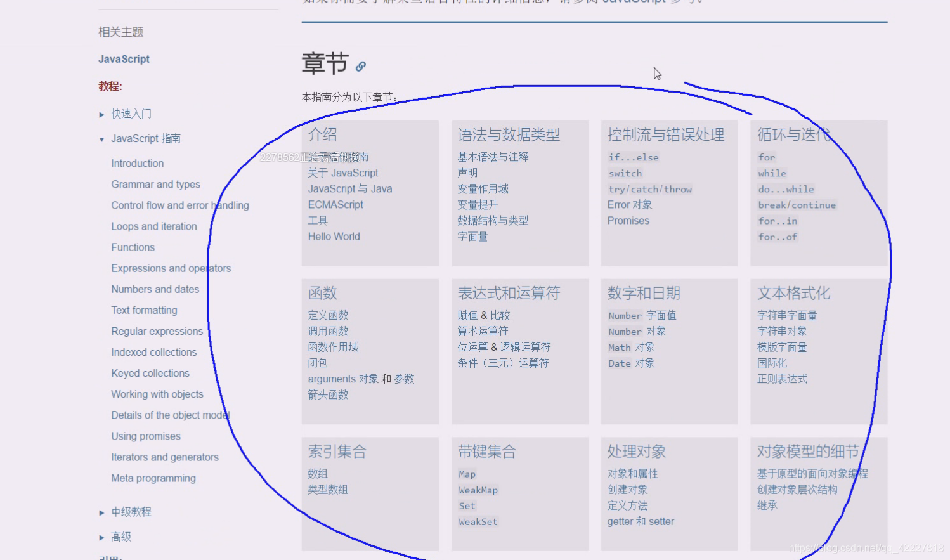The height and width of the screenshot is (560, 950).
Task: Open the 条件（三元）运算符 link
Action: point(504,363)
